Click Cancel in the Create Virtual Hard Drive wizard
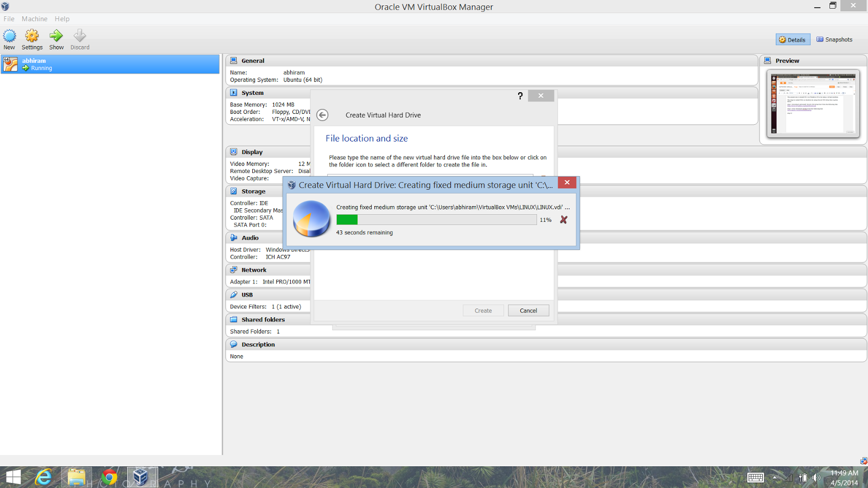The height and width of the screenshot is (488, 868). click(528, 311)
